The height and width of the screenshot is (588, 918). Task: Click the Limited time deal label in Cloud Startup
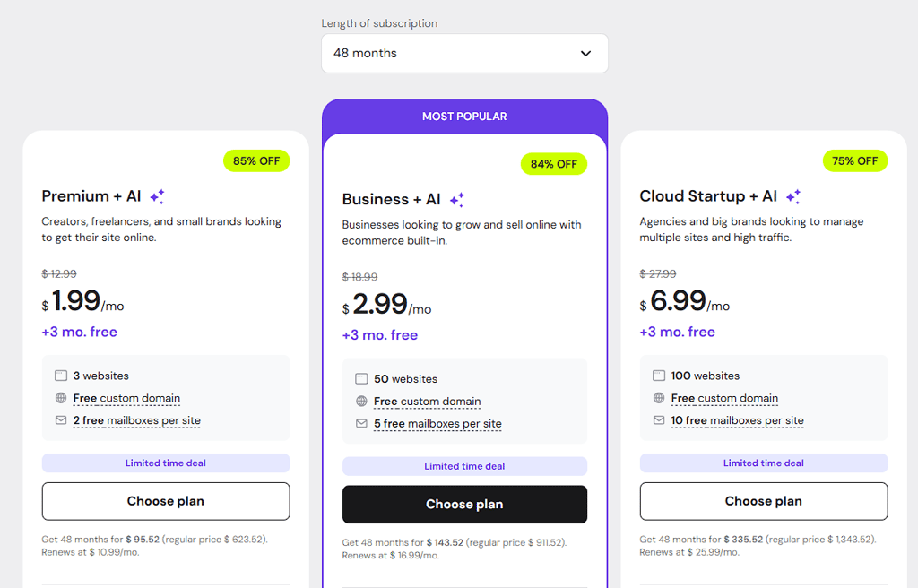point(764,463)
